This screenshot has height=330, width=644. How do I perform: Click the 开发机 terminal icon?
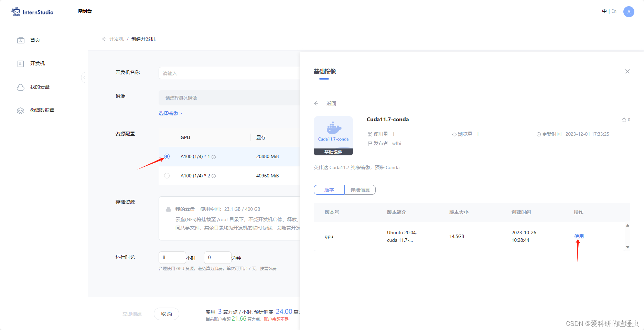click(21, 64)
